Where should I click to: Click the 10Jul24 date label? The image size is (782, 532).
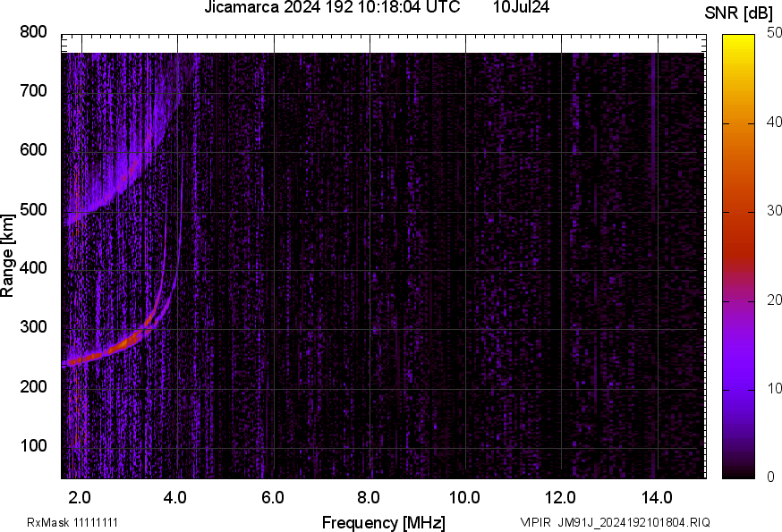click(x=523, y=8)
